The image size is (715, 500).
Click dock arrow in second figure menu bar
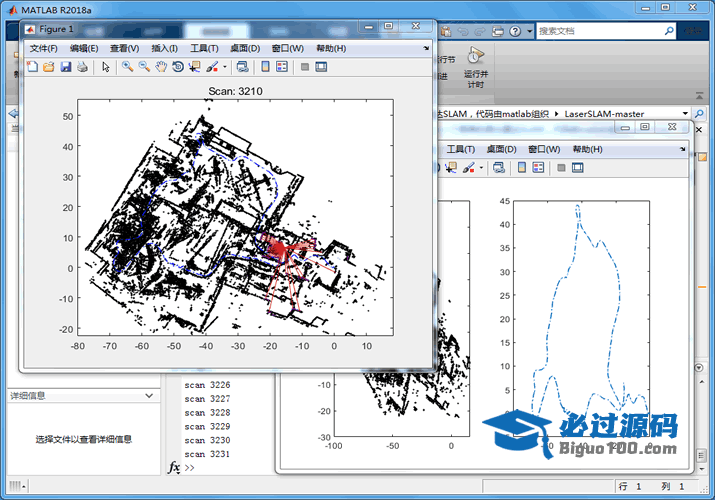(x=683, y=149)
